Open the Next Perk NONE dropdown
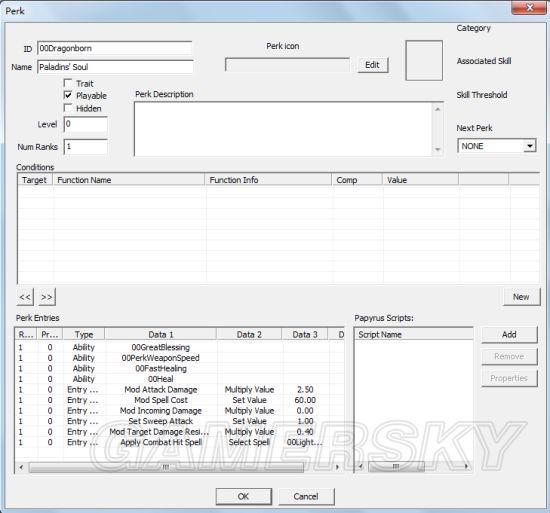 coord(530,146)
